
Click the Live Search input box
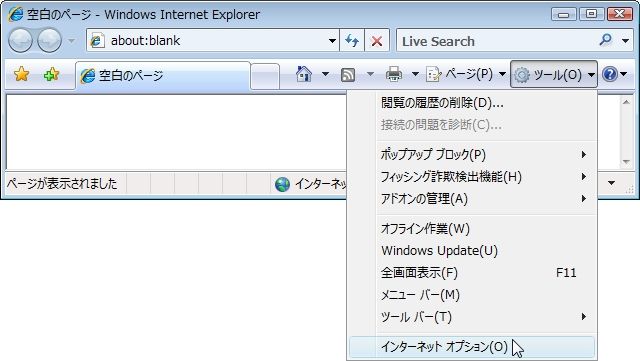tap(496, 41)
